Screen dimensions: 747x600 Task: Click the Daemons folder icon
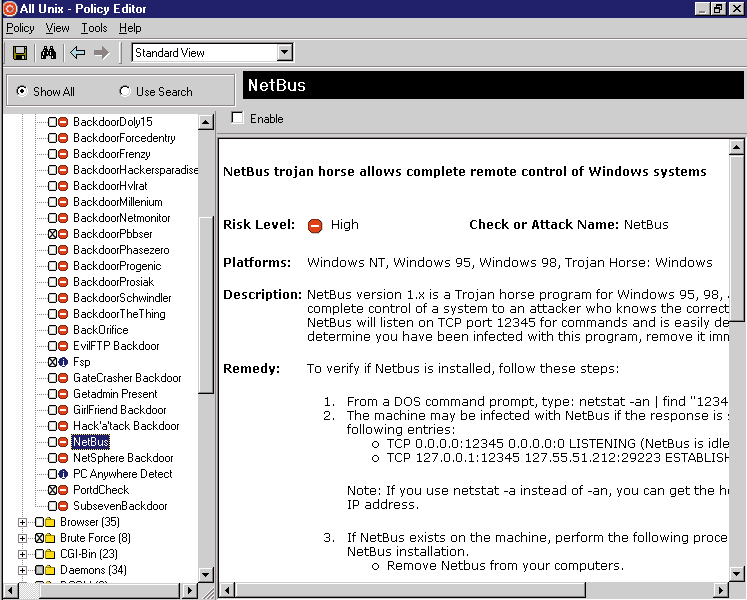[50, 570]
